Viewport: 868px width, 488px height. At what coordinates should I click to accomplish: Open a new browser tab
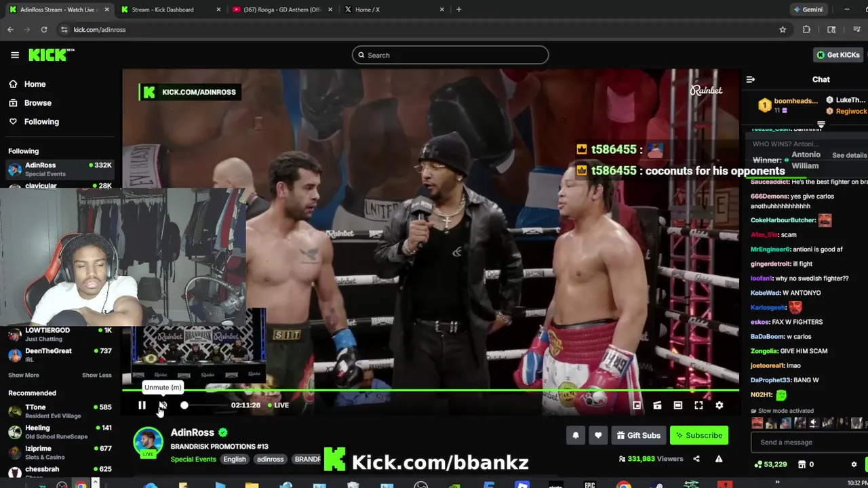coord(459,9)
